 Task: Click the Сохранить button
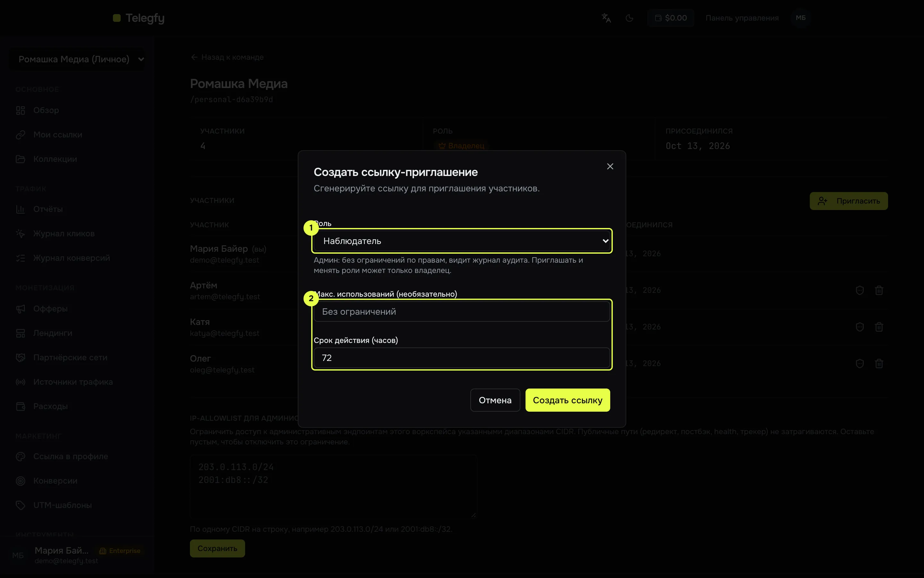coord(217,548)
